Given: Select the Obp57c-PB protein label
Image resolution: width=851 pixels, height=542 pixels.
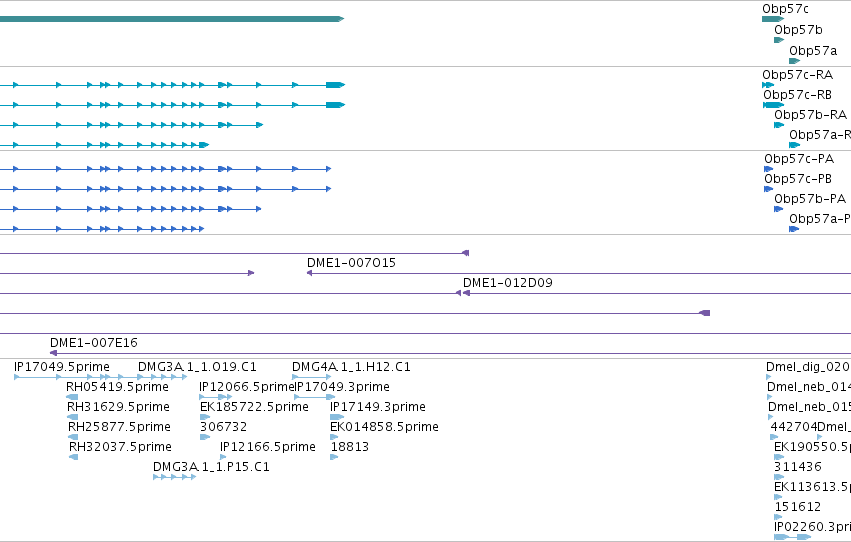Looking at the screenshot, I should click(798, 179).
